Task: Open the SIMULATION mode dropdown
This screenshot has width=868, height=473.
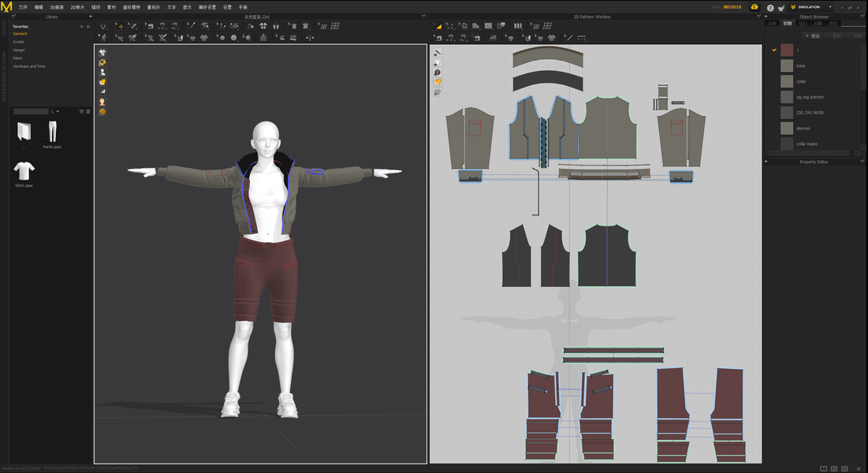Action: [x=829, y=7]
